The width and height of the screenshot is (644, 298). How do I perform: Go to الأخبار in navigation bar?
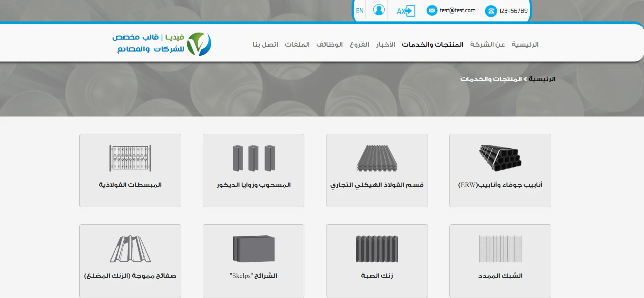coord(386,45)
